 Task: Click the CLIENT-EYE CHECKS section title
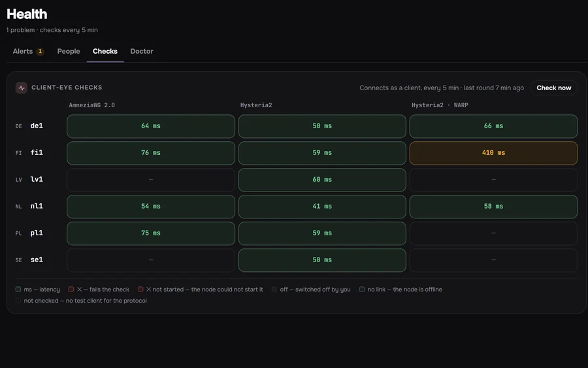pos(67,88)
